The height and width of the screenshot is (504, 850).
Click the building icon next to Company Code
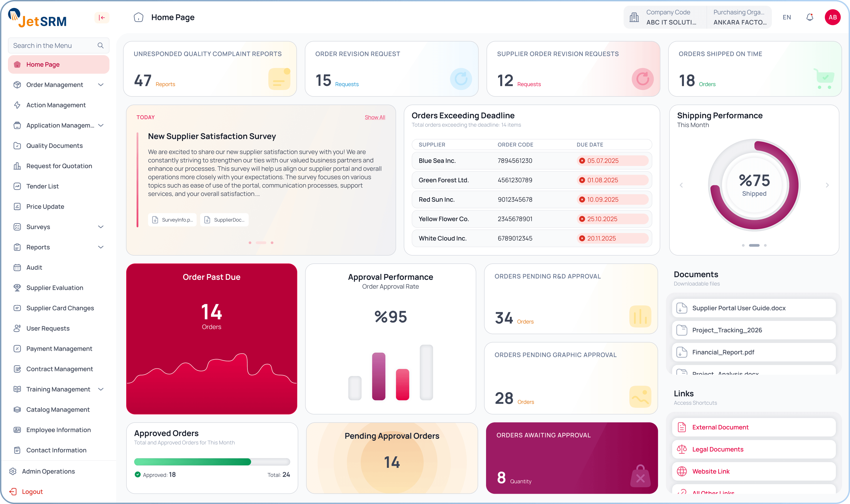coord(634,17)
